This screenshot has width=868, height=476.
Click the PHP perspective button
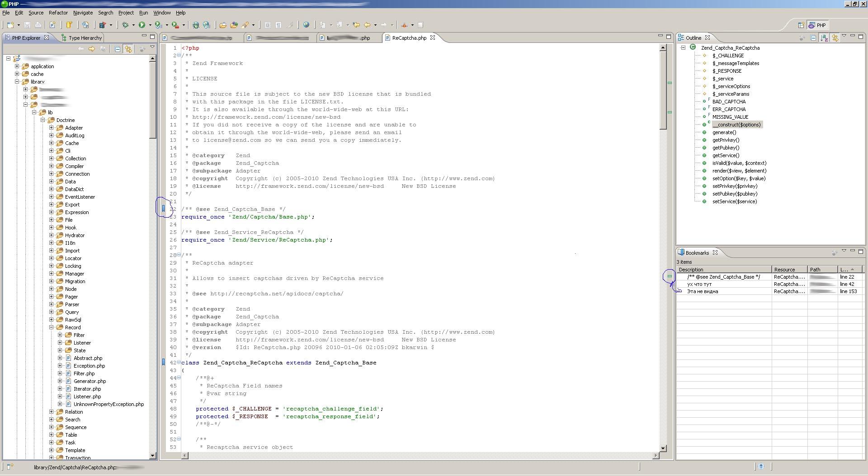818,25
